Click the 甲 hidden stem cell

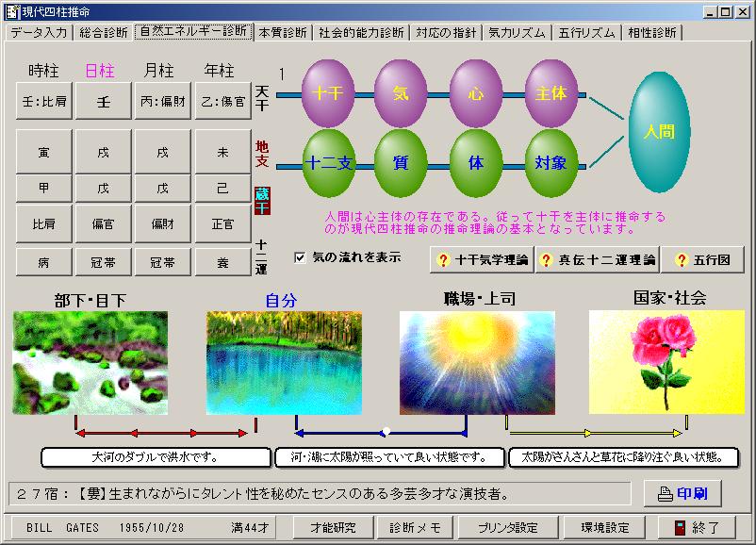(x=44, y=188)
